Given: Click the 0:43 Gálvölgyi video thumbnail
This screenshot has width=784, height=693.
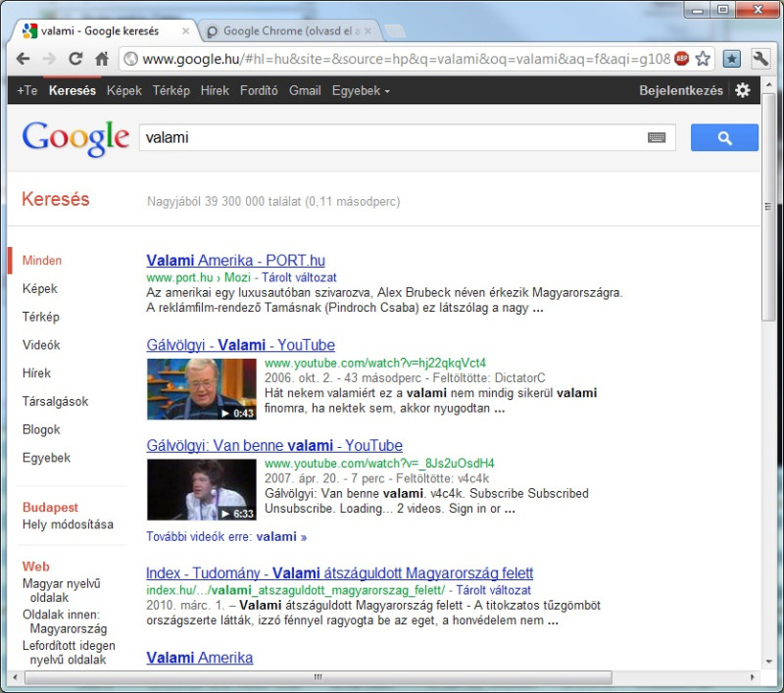Looking at the screenshot, I should tap(202, 389).
